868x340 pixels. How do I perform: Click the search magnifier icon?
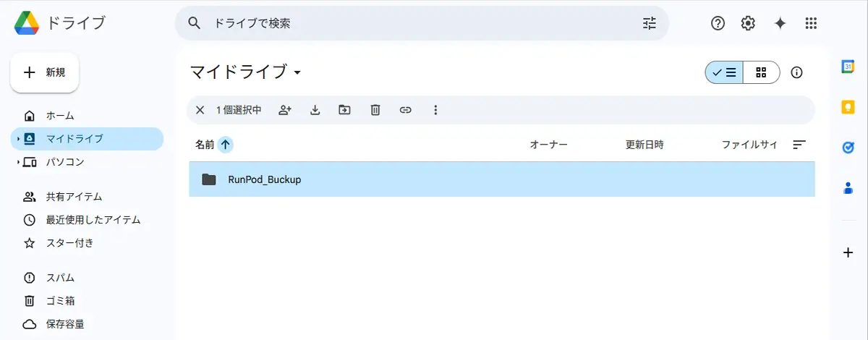[x=194, y=23]
